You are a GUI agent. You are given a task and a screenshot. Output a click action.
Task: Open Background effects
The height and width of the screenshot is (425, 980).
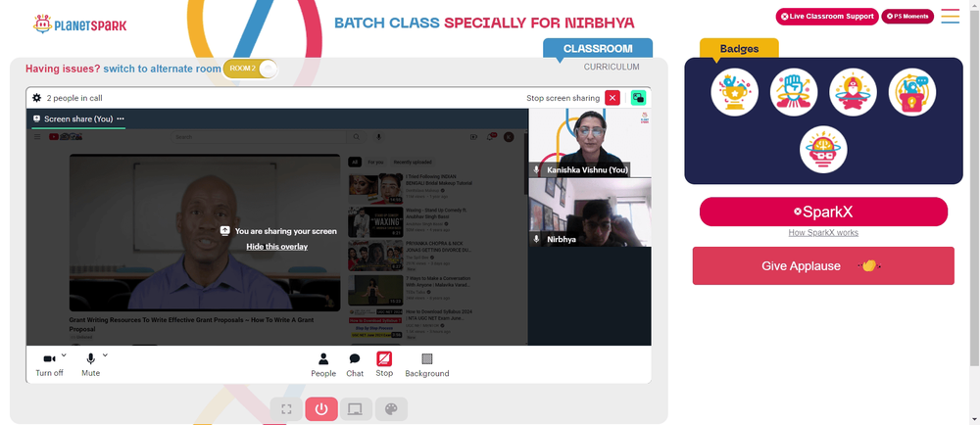click(x=427, y=365)
